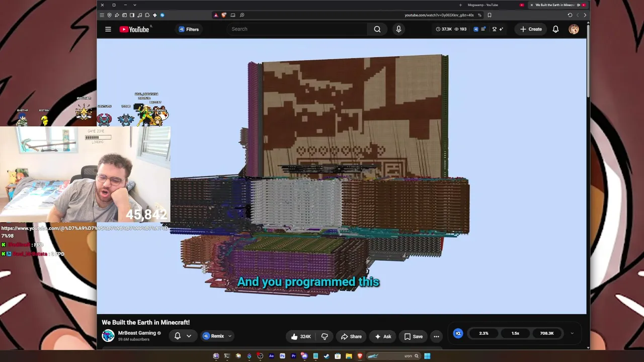This screenshot has width=644, height=362.
Task: Click the vidIQ Remix button
Action: (214, 336)
